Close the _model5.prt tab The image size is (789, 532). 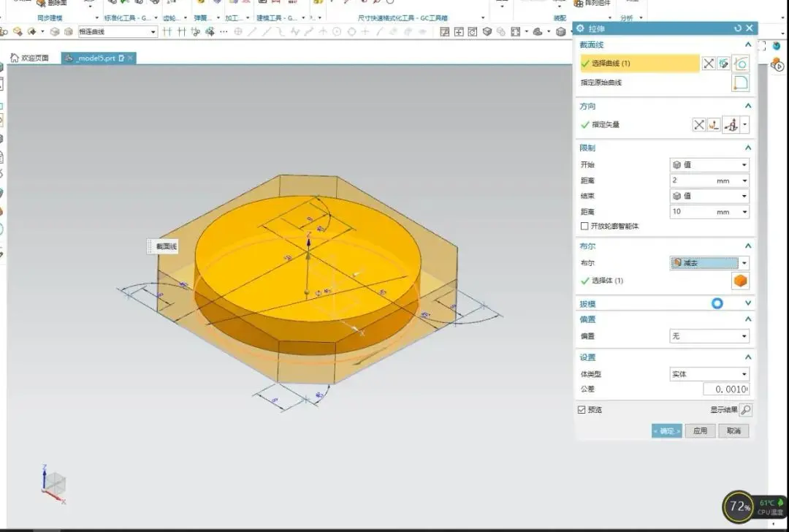click(x=130, y=58)
